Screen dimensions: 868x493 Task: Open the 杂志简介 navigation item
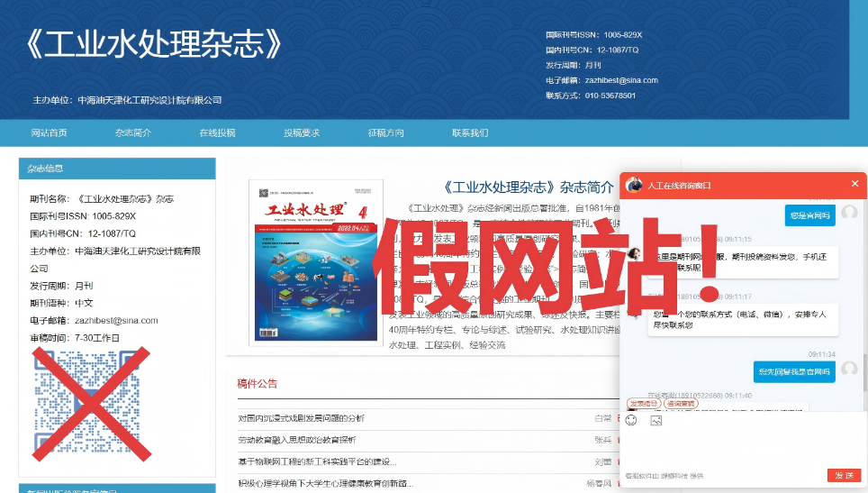point(132,132)
